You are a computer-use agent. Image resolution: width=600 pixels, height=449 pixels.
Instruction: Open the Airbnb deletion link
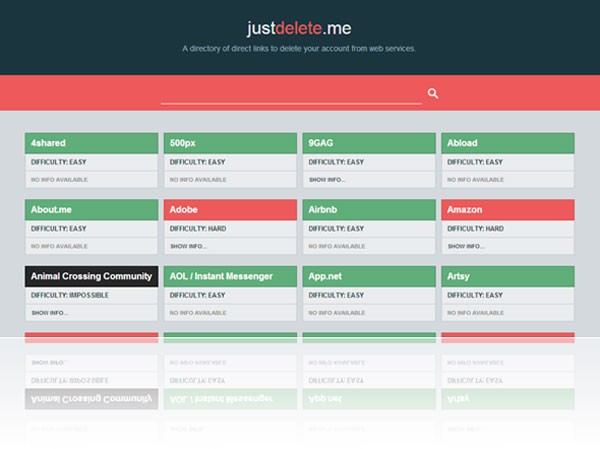coord(369,210)
